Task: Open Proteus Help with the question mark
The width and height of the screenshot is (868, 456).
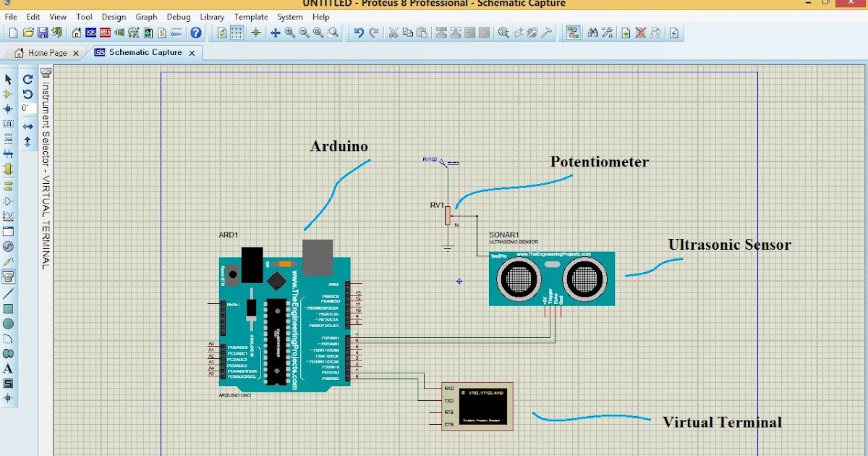Action: pyautogui.click(x=196, y=33)
